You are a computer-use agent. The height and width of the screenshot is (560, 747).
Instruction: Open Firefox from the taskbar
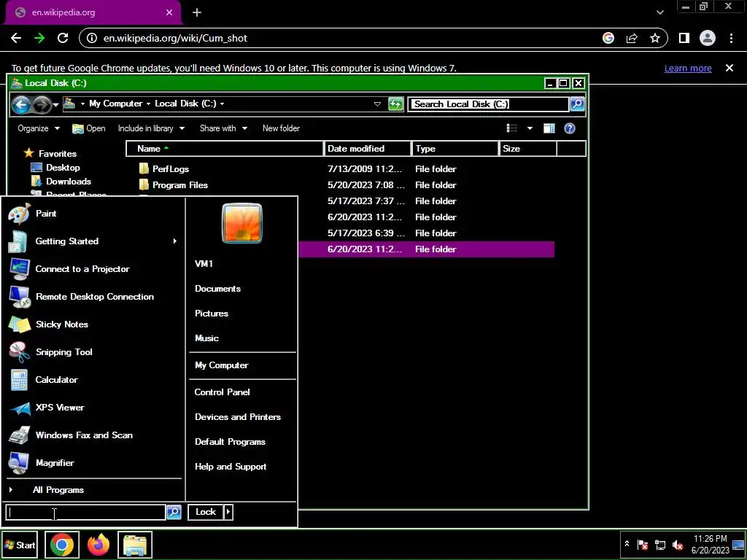(98, 545)
